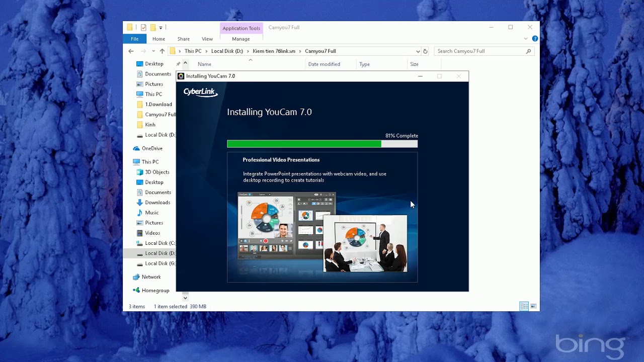Click Camyou7 Full breadcrumb segment

(320, 51)
